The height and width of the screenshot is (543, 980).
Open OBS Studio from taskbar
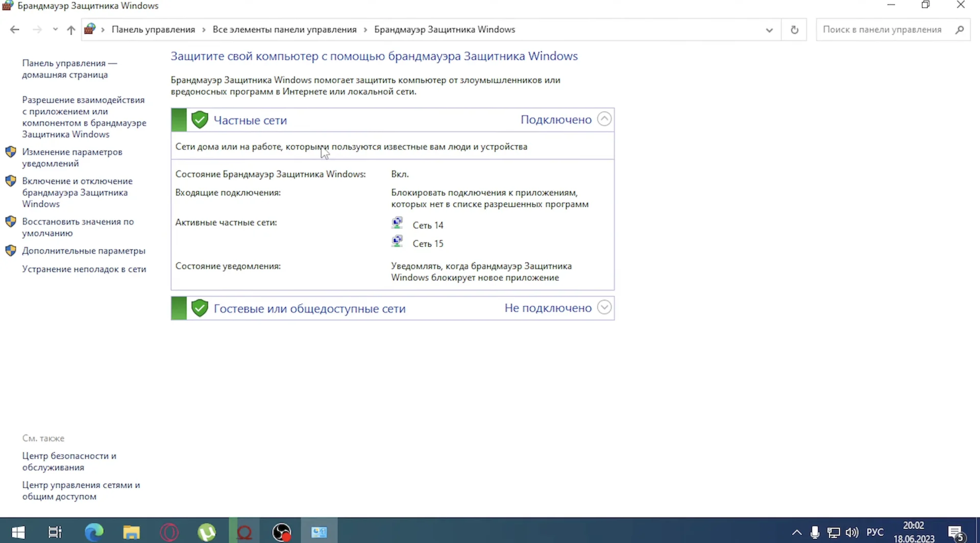click(282, 532)
